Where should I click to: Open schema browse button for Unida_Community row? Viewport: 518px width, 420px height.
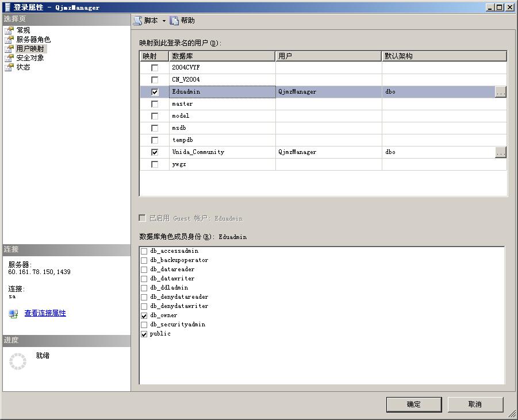500,152
